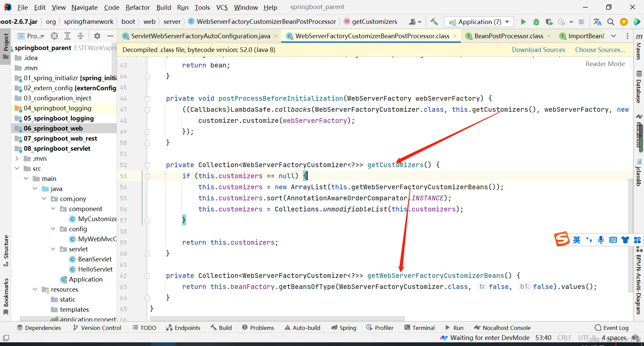This screenshot has height=346, width=644.
Task: Toggle fold marker at line 47
Action: (147, 110)
